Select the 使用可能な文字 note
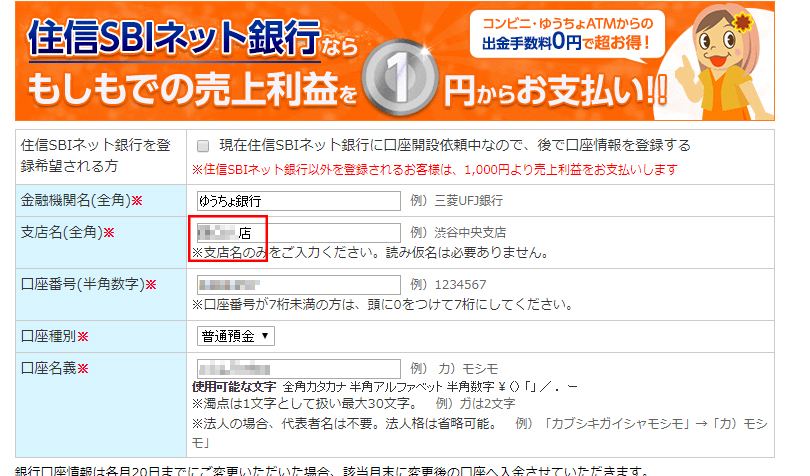Viewport: 810px width, 476px height. pos(385,387)
